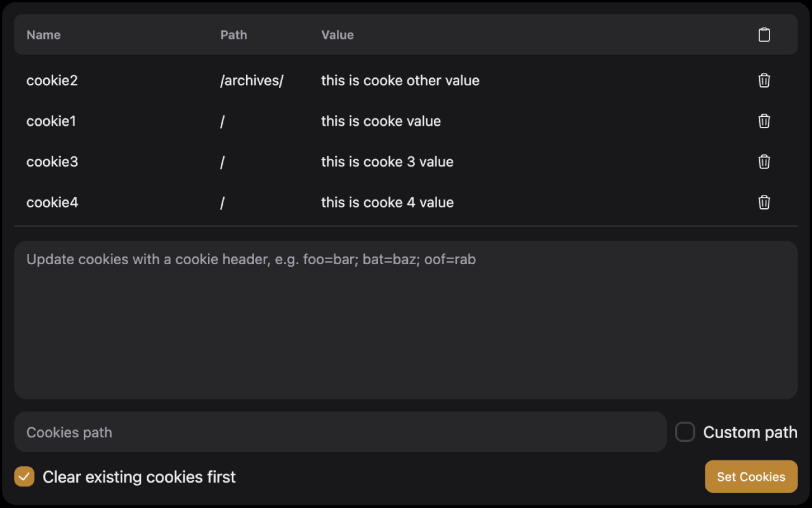Select the Path column header

click(233, 35)
